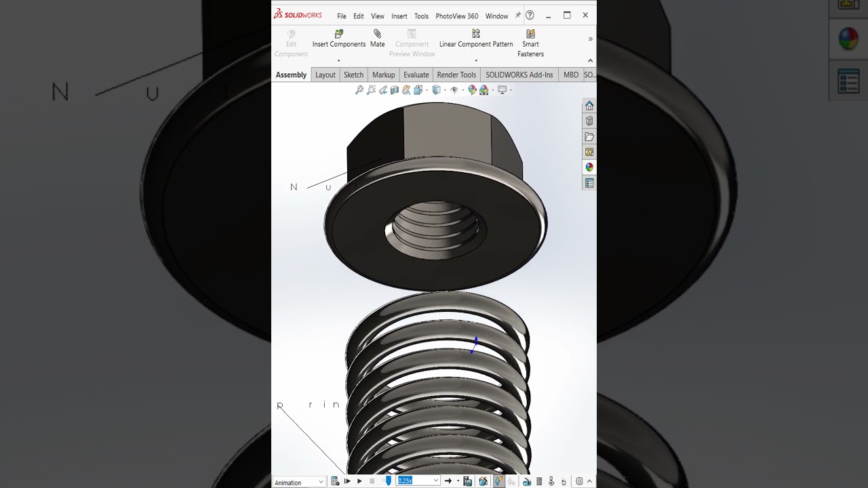This screenshot has height=488, width=868.
Task: Open the Animation study type dropdown
Action: 299,482
